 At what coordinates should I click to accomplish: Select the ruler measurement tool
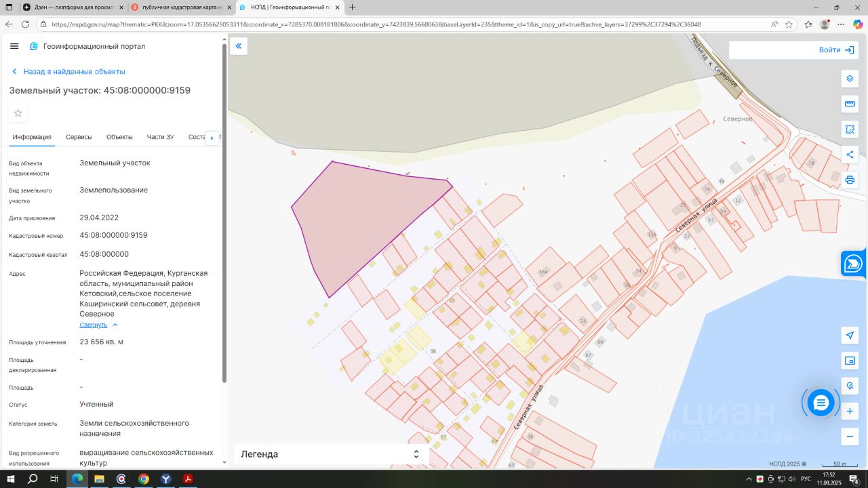[850, 104]
